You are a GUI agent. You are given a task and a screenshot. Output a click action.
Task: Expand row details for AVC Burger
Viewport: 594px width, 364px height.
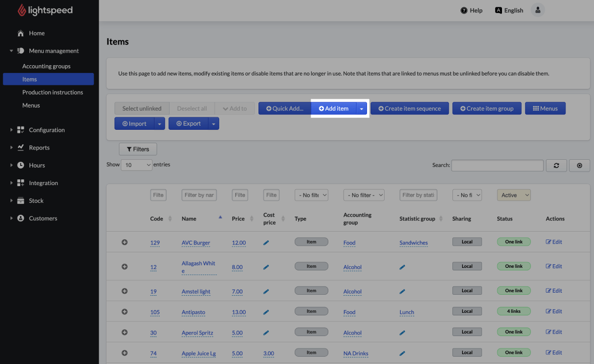pyautogui.click(x=125, y=242)
